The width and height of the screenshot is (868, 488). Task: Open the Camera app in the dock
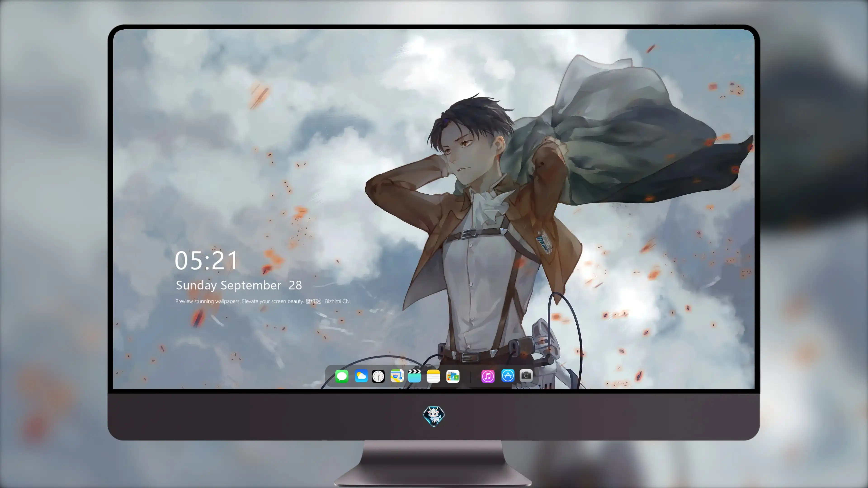pos(526,375)
